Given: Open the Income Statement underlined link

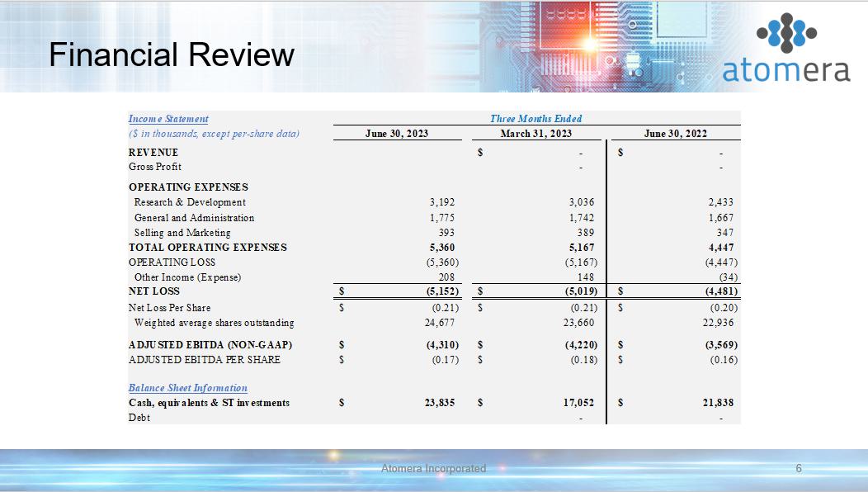Looking at the screenshot, I should coord(168,119).
